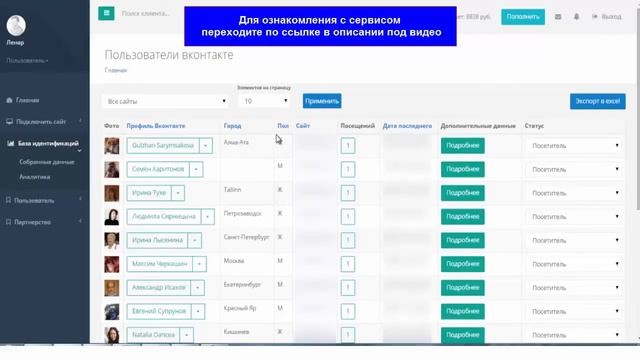
Task: Open Главная in the sidebar
Action: [x=23, y=100]
